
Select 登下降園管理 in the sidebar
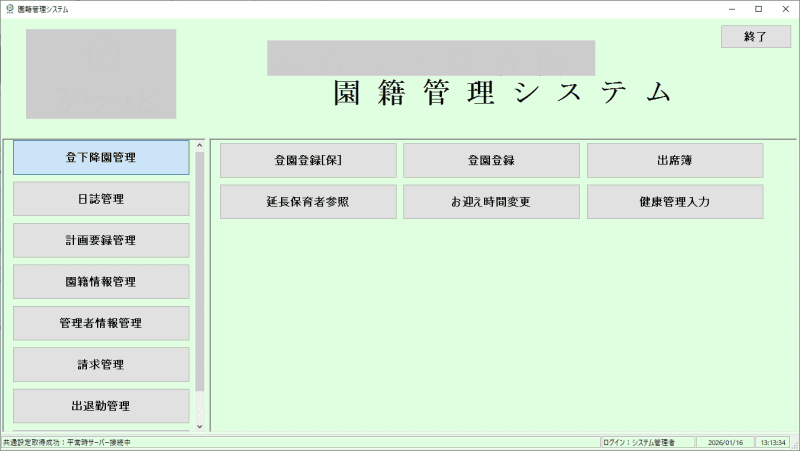(x=101, y=158)
